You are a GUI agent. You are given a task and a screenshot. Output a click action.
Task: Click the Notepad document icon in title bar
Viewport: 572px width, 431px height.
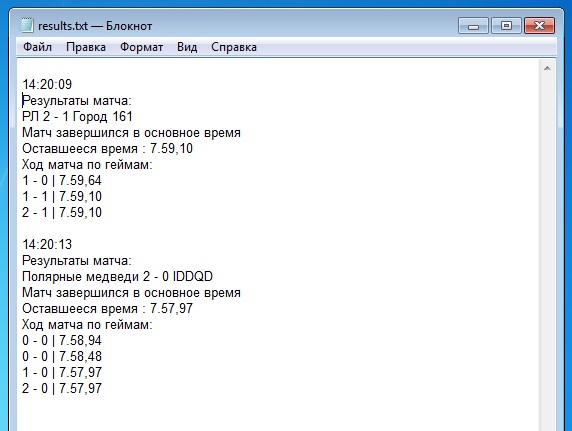27,26
